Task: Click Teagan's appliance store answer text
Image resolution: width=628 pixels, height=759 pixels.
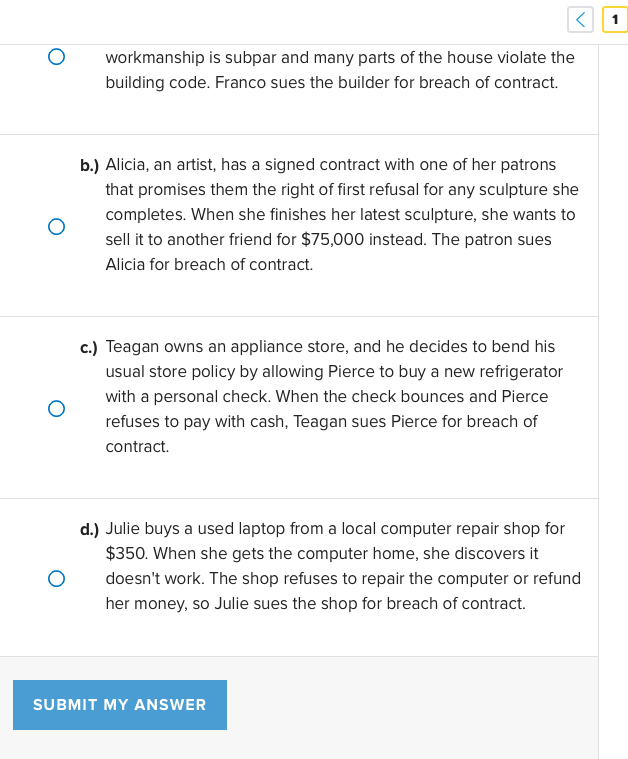Action: click(334, 396)
